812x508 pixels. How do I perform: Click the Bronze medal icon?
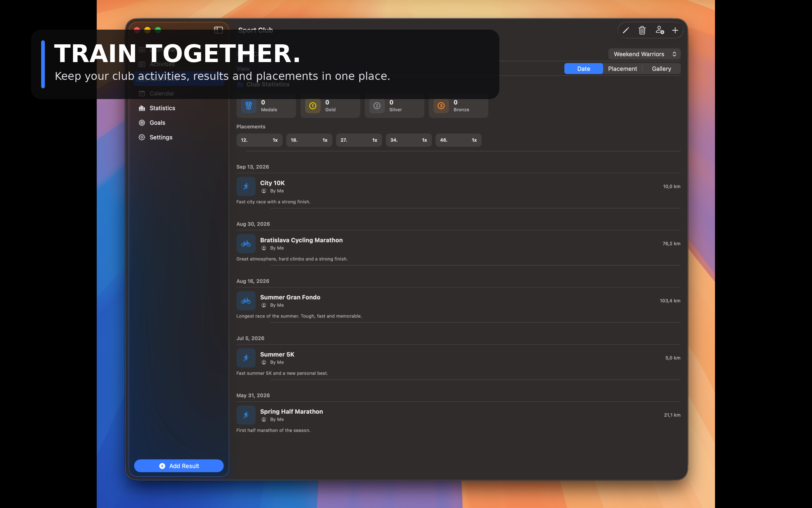441,106
